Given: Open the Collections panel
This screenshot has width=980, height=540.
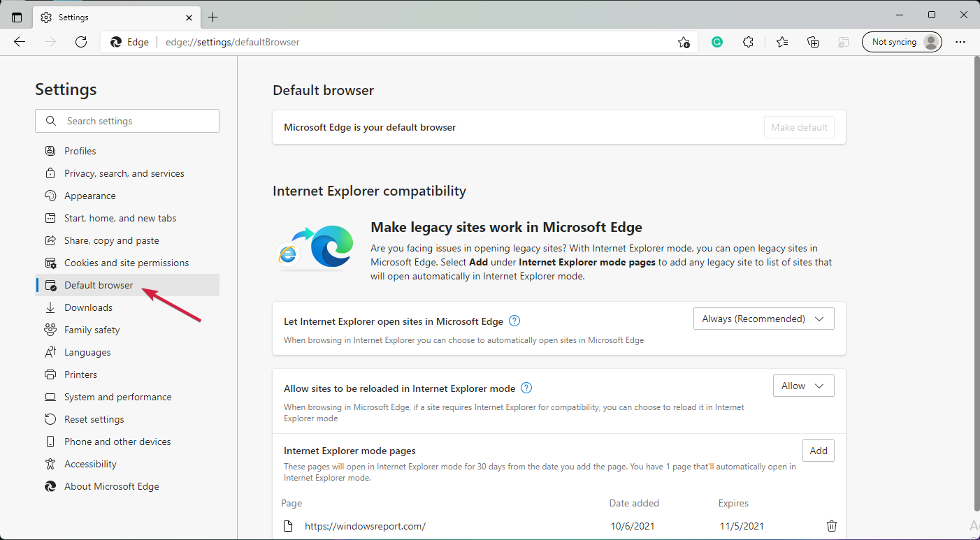Looking at the screenshot, I should click(x=813, y=42).
